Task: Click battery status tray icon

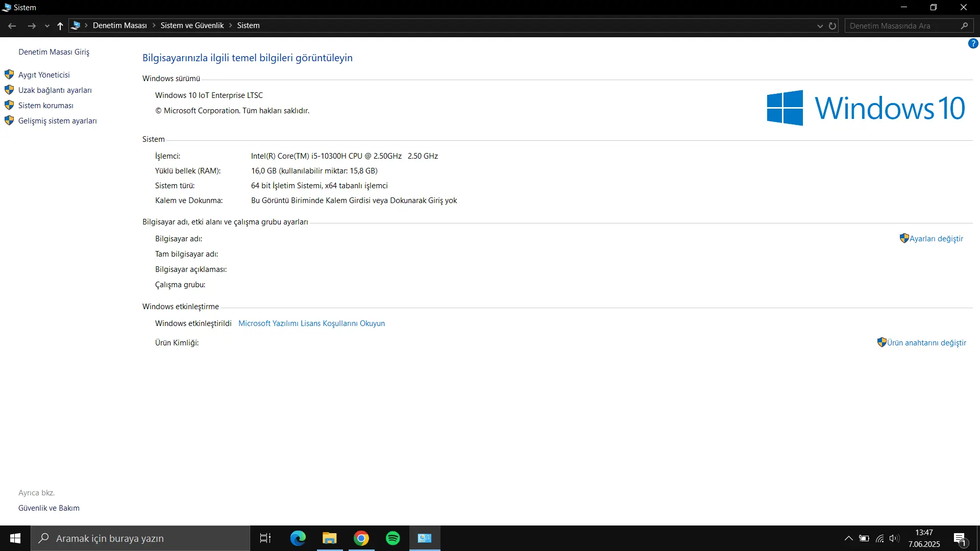Action: (864, 538)
